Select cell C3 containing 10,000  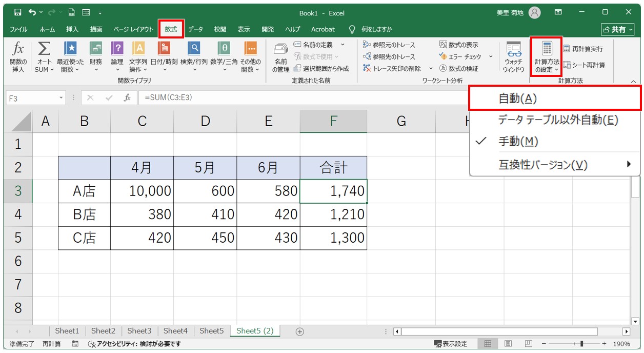click(x=142, y=191)
